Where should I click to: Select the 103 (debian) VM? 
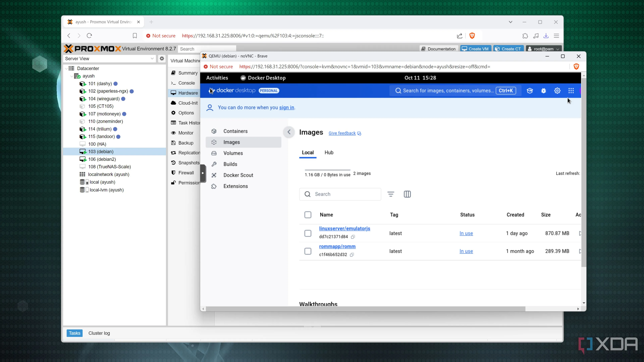[115, 152]
